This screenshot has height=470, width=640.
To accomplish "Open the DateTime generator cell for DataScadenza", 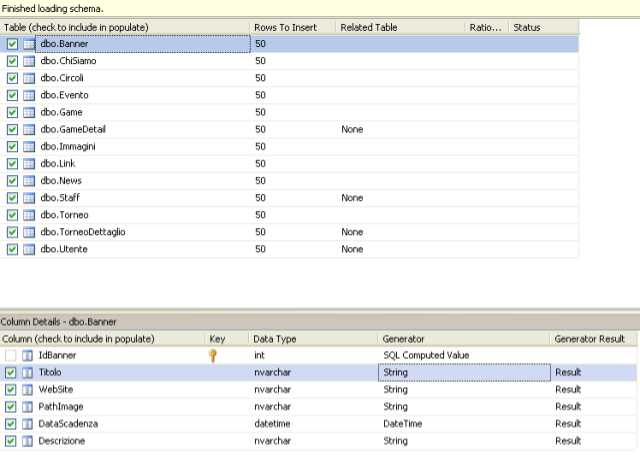I will [464, 424].
